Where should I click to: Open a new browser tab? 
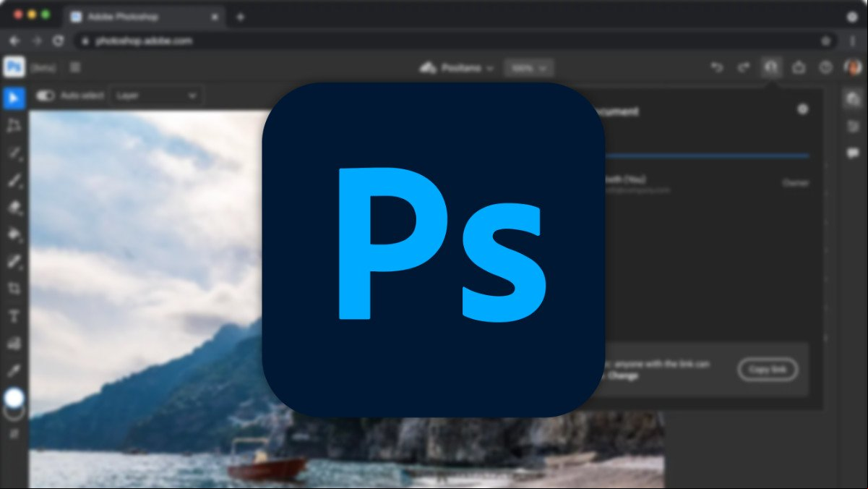(241, 17)
